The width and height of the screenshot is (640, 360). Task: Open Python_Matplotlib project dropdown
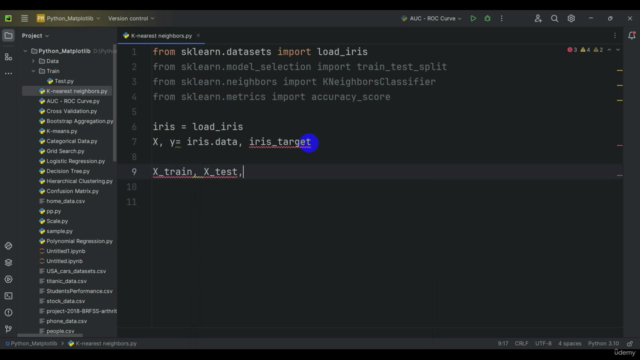tap(68, 18)
